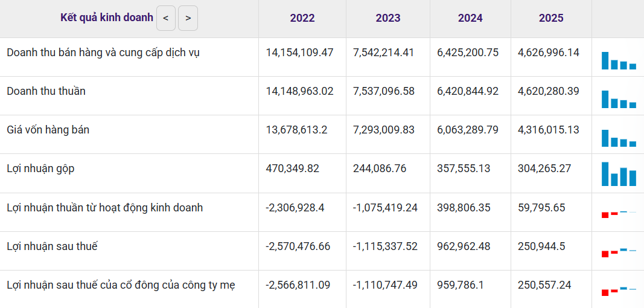
Task: Select value 59,795.65
Action: click(x=542, y=208)
